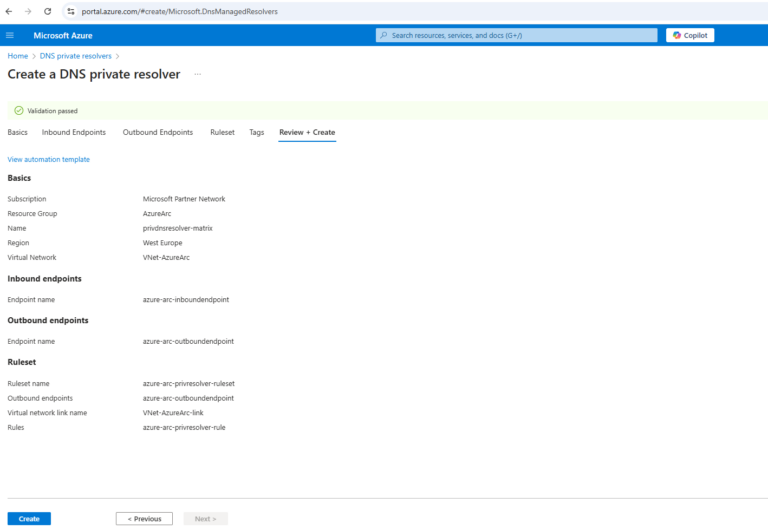The height and width of the screenshot is (530, 768).
Task: Open site information icon in address bar
Action: (71, 11)
